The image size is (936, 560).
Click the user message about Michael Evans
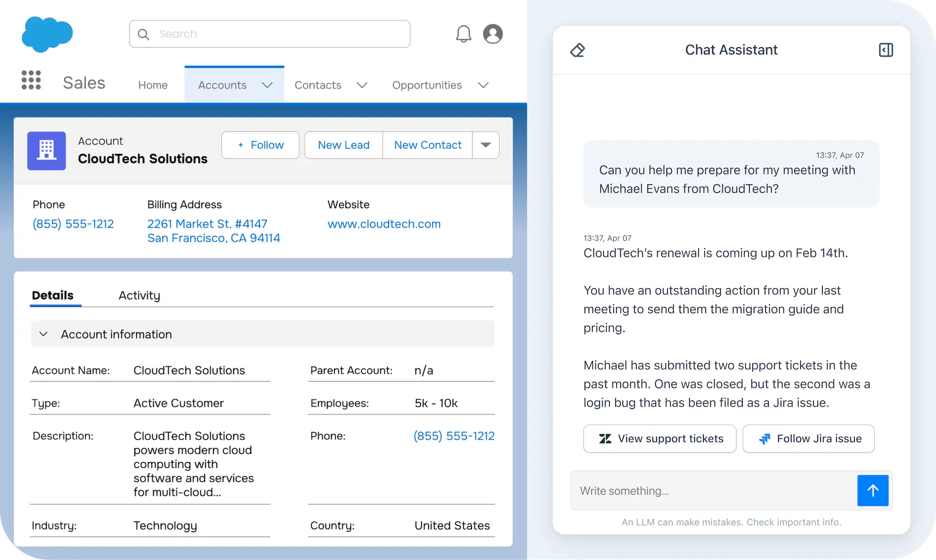[x=731, y=174]
